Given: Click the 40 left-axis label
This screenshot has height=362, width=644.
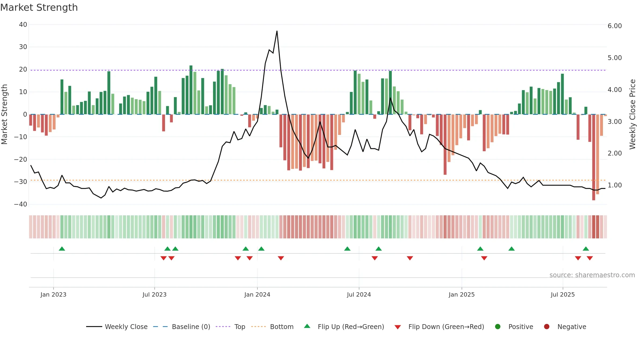Looking at the screenshot, I should 23,25.
